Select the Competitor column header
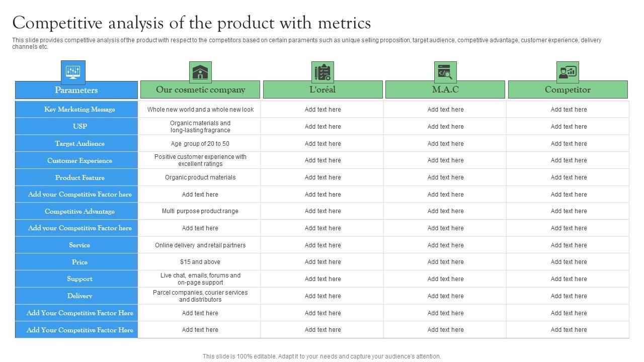The image size is (644, 362). click(x=568, y=89)
